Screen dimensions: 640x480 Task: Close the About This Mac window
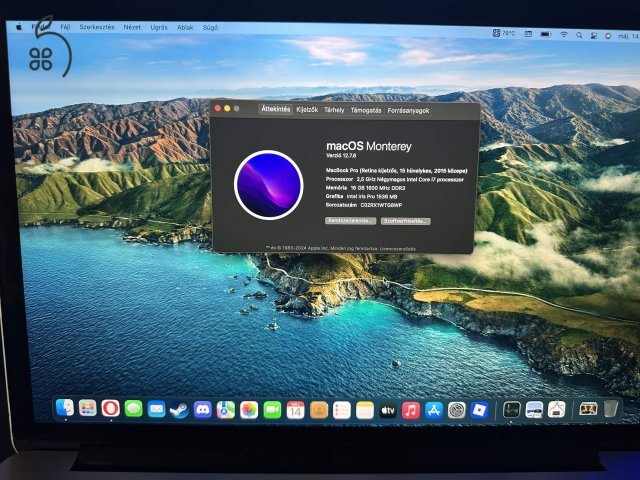click(218, 108)
